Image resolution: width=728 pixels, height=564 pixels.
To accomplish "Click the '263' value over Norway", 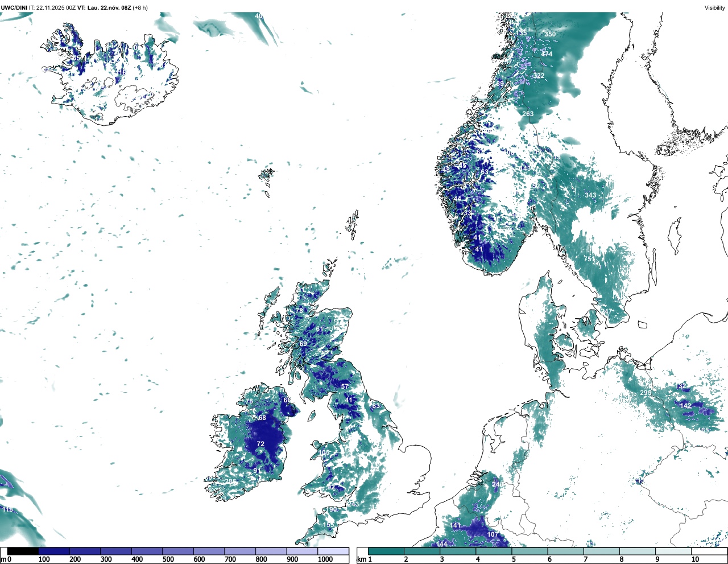I will pyautogui.click(x=528, y=114).
